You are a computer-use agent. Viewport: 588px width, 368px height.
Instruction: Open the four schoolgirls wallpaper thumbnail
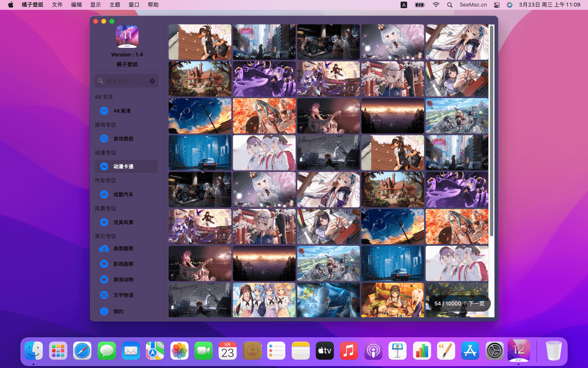click(x=264, y=300)
